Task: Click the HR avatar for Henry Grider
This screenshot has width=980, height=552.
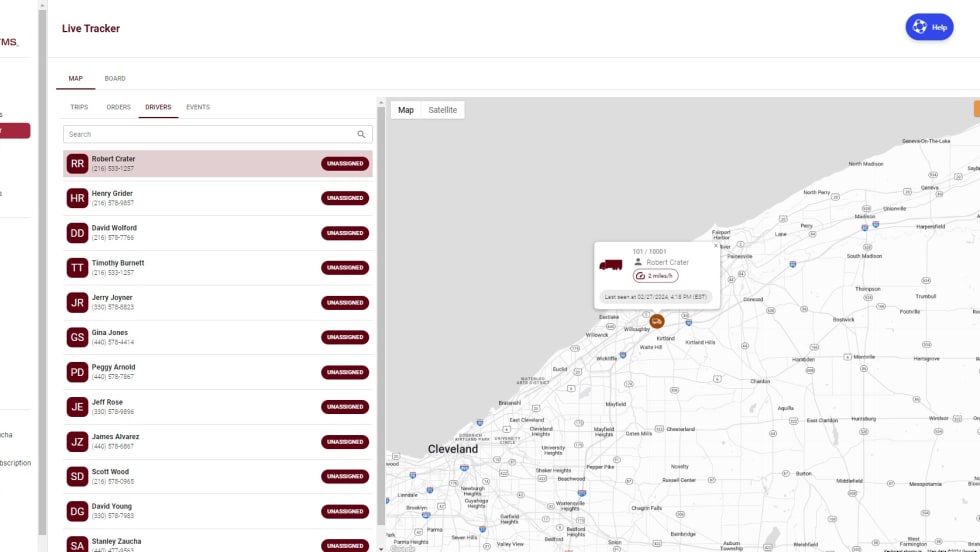Action: point(77,198)
